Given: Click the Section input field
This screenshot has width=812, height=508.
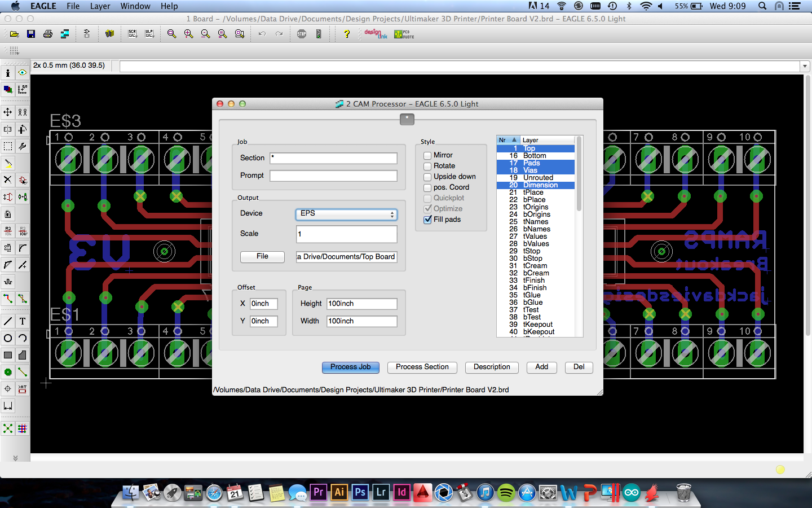Looking at the screenshot, I should (333, 159).
